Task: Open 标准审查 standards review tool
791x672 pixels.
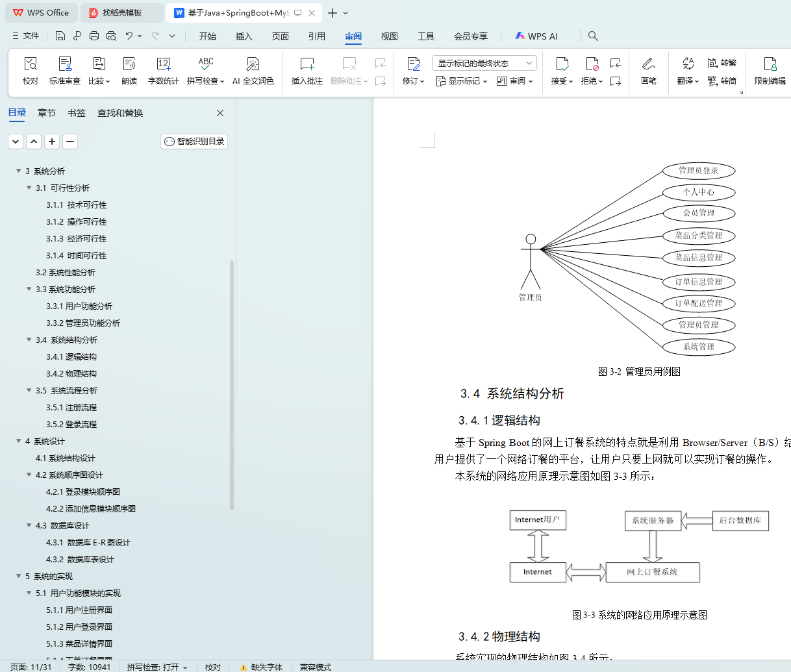Action: [65, 71]
